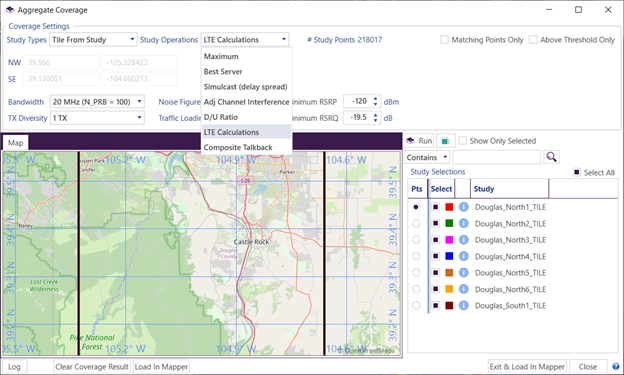Enable Matching Points Only checkbox
The image size is (624, 375).
click(x=445, y=40)
